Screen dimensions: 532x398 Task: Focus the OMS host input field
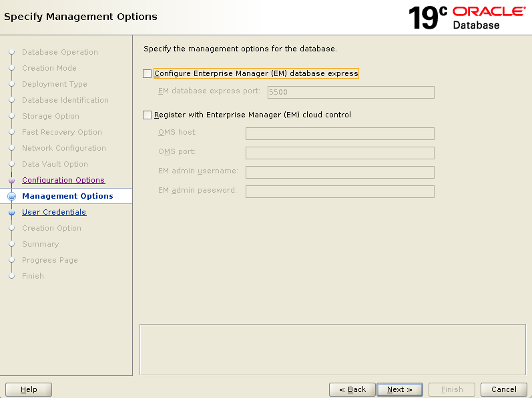coord(340,133)
